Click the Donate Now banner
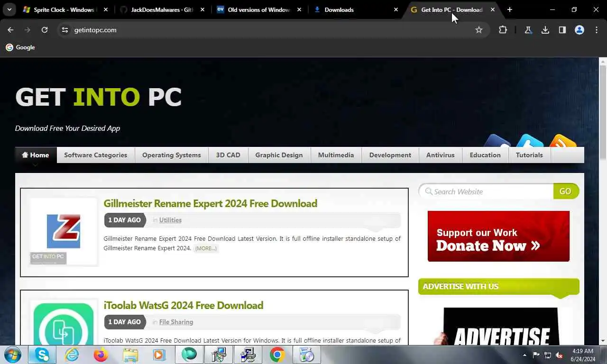This screenshot has width=607, height=364. [x=498, y=236]
